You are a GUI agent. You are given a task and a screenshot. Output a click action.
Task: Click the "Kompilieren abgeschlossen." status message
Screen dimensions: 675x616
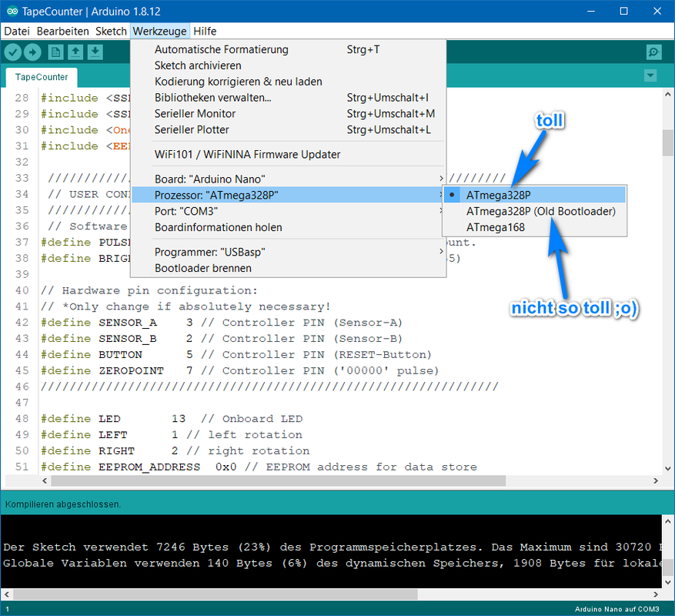pos(63,504)
